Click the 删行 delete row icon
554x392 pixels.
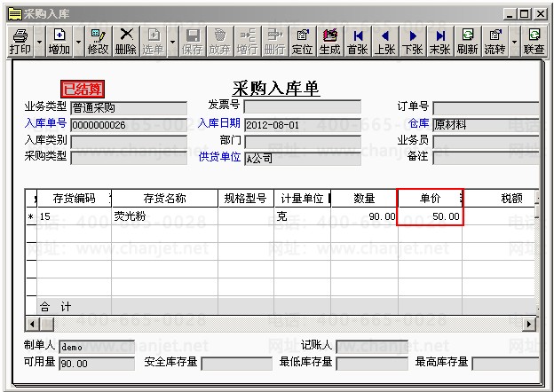tap(275, 42)
